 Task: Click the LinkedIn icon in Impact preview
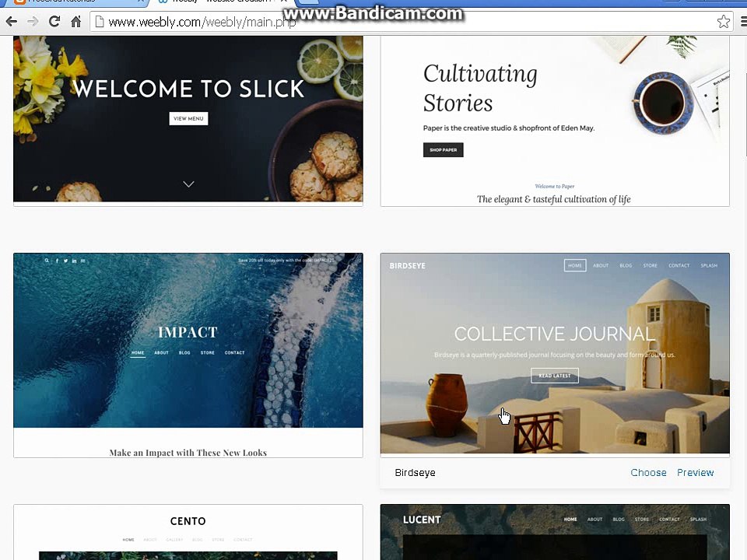click(x=75, y=261)
